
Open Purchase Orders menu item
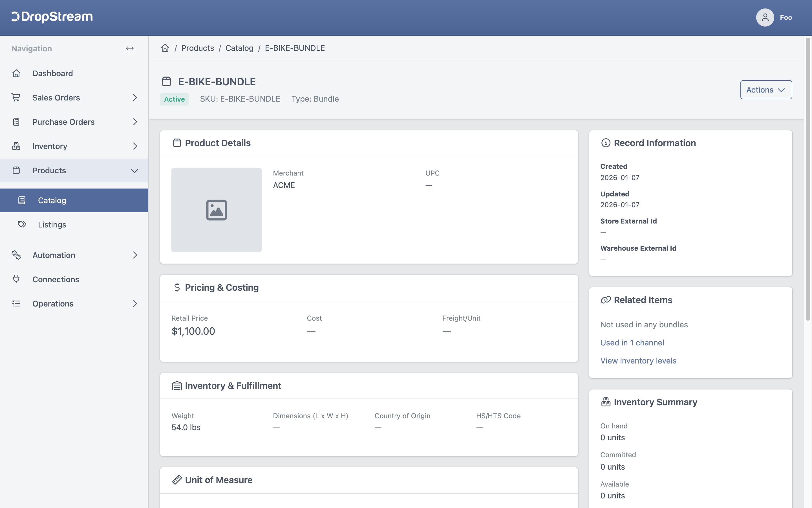click(74, 122)
